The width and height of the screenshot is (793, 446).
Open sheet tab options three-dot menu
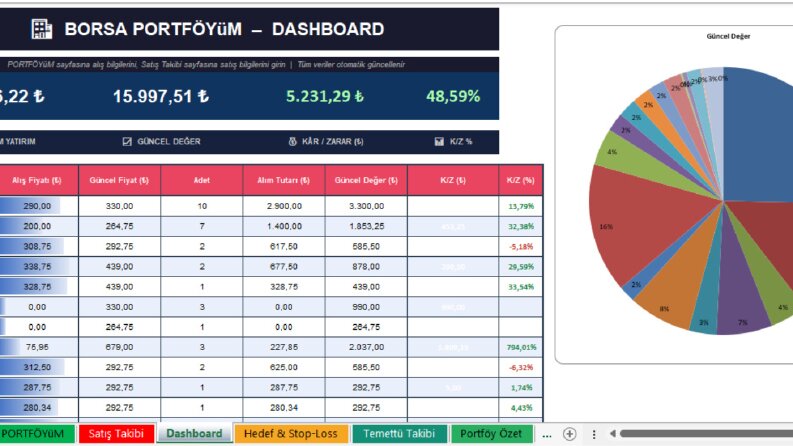coord(594,434)
